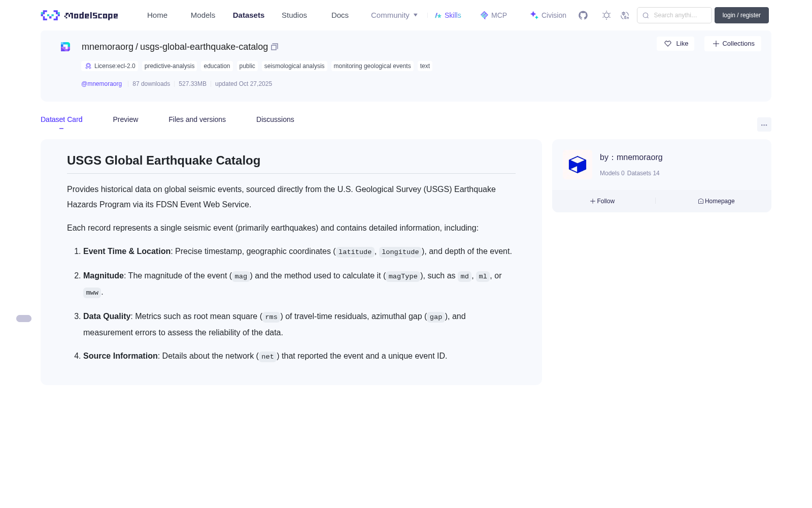
Task: Click the USGS Global Earthquake Catalog heading
Action: tap(163, 161)
